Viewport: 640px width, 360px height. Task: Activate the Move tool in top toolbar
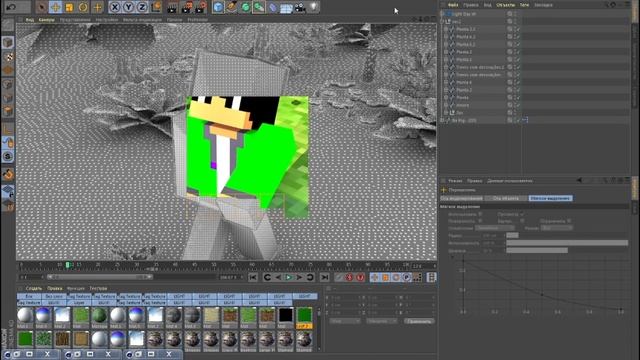coord(56,7)
